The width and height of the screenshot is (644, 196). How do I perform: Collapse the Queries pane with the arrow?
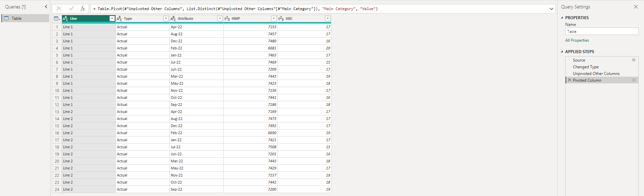46,7
